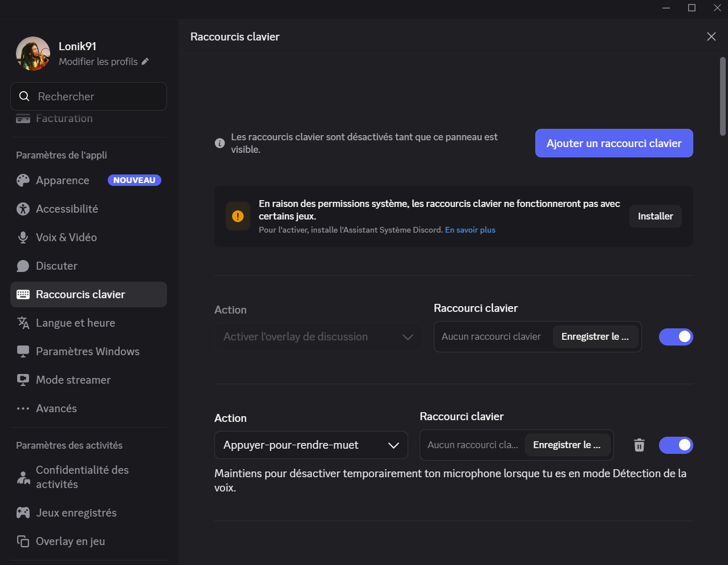This screenshot has width=728, height=565.
Task: Click the pencil icon beside Modifier les profils
Action: 145,61
